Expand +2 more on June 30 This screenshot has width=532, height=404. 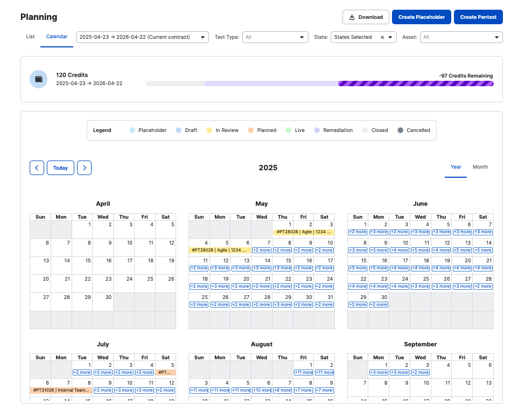379,305
